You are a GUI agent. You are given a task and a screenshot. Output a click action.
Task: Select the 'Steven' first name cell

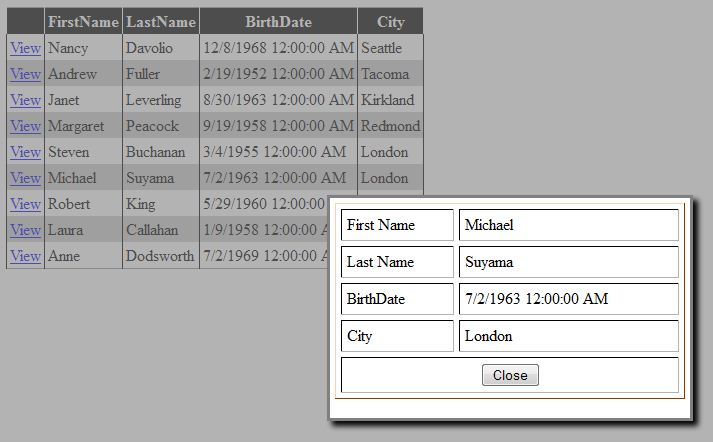84,152
